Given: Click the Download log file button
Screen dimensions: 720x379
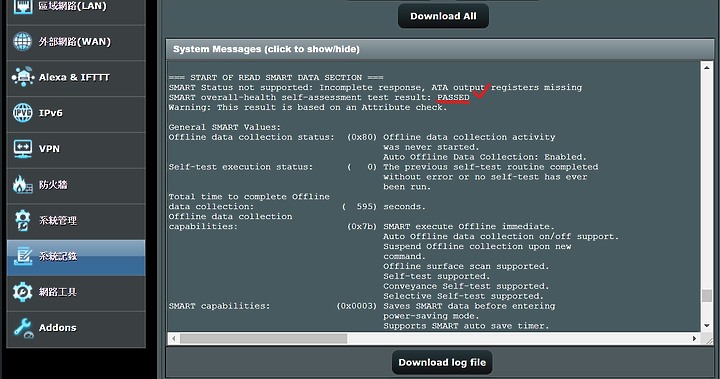Looking at the screenshot, I should click(442, 362).
